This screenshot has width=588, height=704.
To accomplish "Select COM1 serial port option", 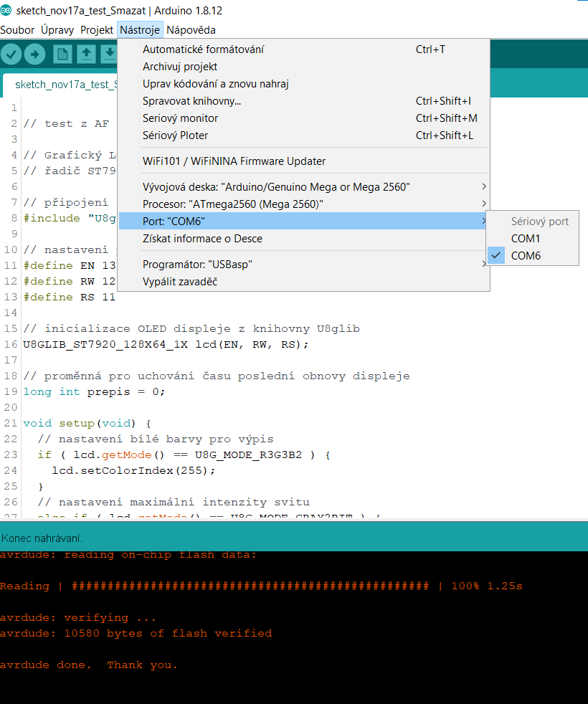I will tap(526, 239).
